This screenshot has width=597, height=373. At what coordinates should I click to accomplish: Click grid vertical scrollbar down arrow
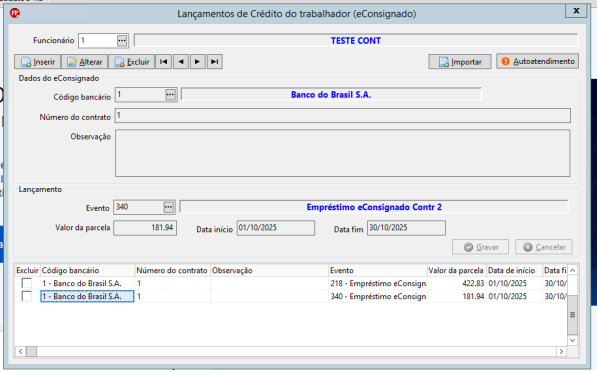click(x=572, y=340)
